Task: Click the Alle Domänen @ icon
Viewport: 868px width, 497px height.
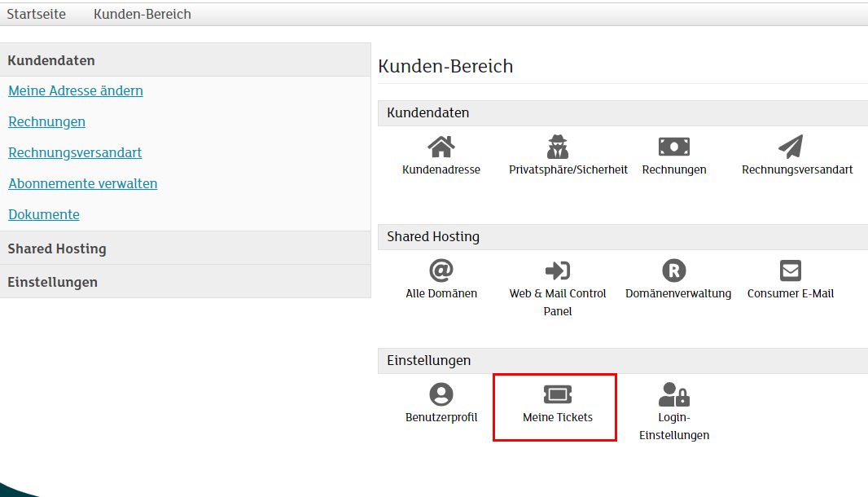Action: 441,270
